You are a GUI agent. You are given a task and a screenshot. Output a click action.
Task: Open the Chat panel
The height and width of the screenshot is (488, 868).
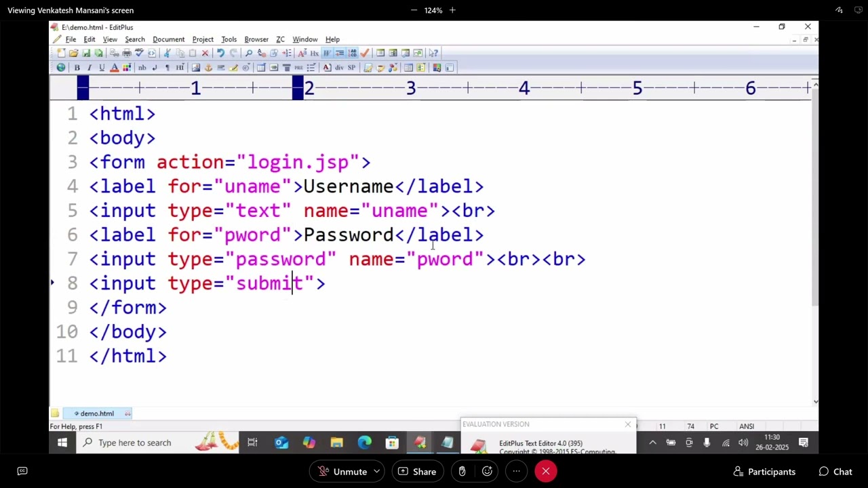(835, 472)
